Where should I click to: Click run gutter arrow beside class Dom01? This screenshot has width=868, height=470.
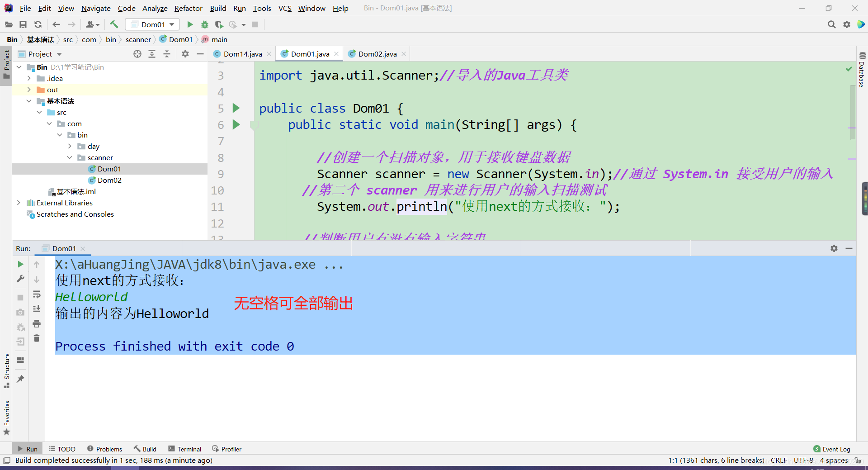(x=236, y=108)
